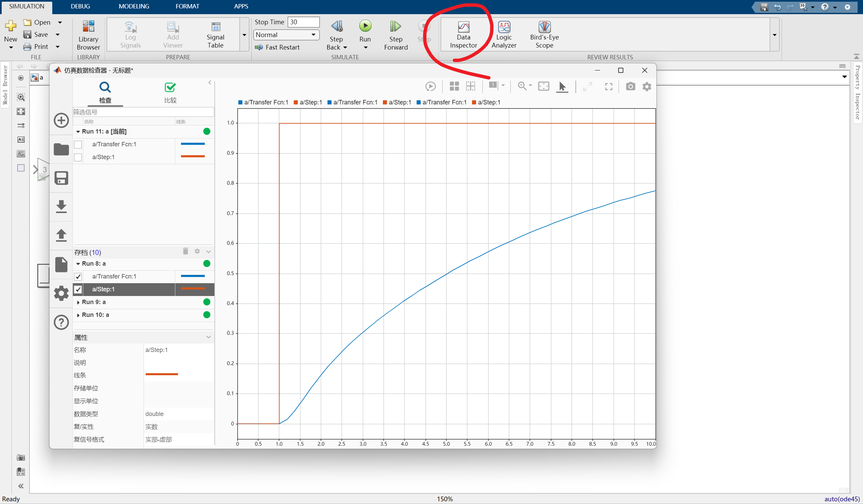Click the replay play icon above plot
The image size is (863, 504).
pyautogui.click(x=430, y=86)
